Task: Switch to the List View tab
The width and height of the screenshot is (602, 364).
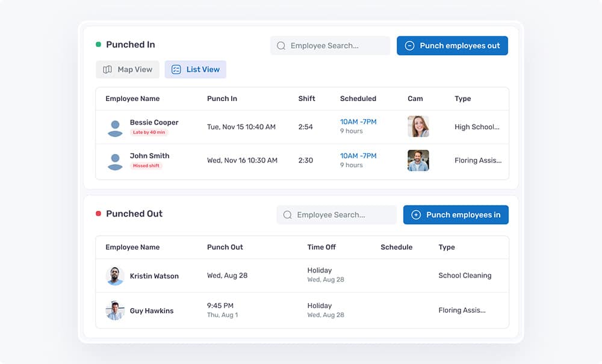Action: click(x=196, y=69)
